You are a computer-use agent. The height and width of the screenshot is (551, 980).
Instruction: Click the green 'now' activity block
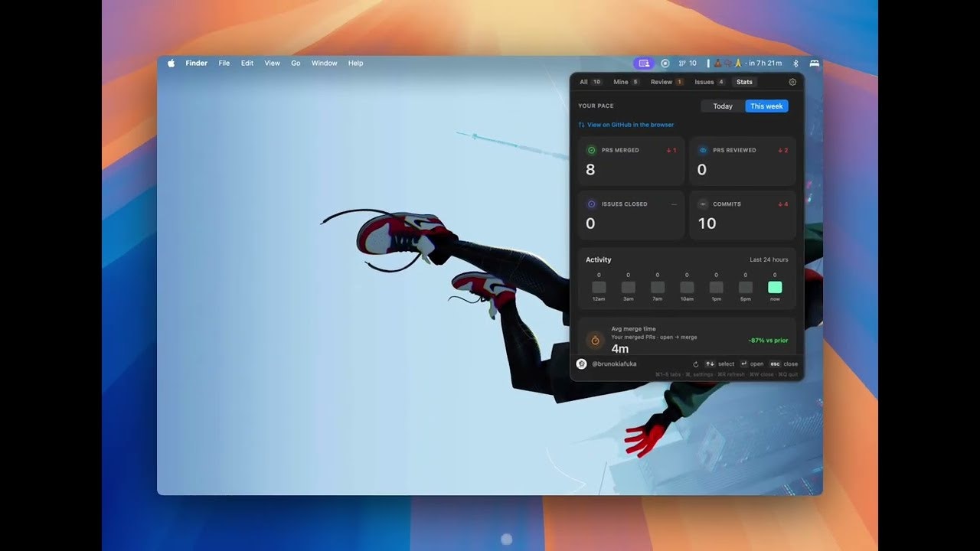pyautogui.click(x=775, y=287)
